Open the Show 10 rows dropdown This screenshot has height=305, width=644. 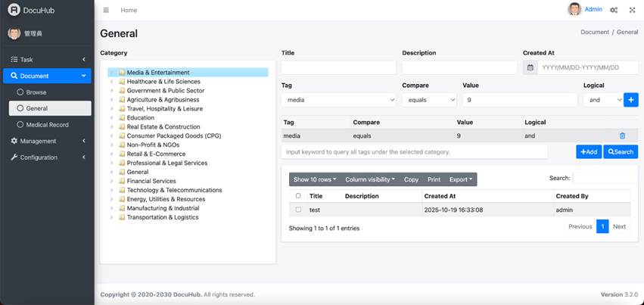pos(315,179)
